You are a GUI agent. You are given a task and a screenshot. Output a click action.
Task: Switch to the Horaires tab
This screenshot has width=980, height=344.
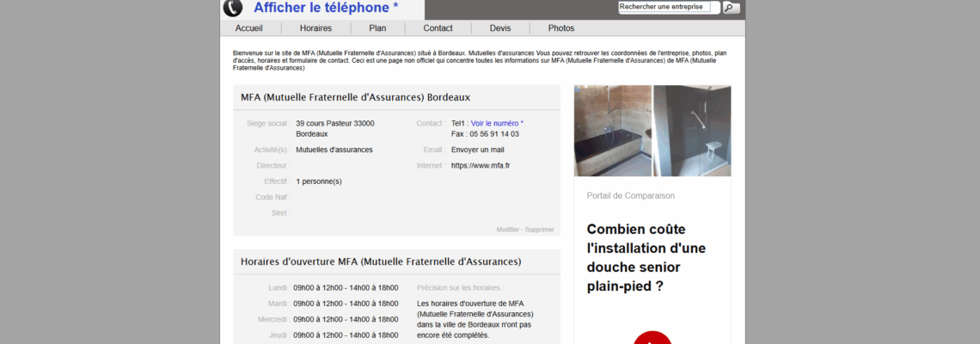pyautogui.click(x=315, y=28)
